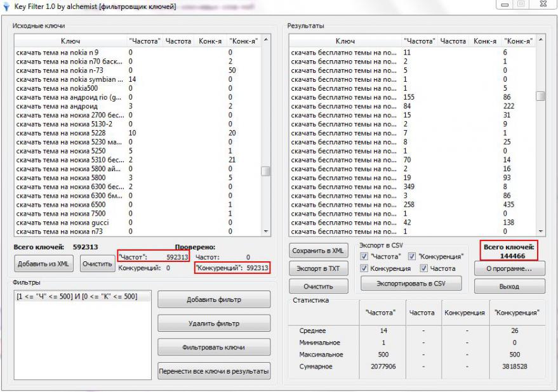Screen dimensions: 558x392
Task: Click competition value 138 in results
Action: click(508, 223)
